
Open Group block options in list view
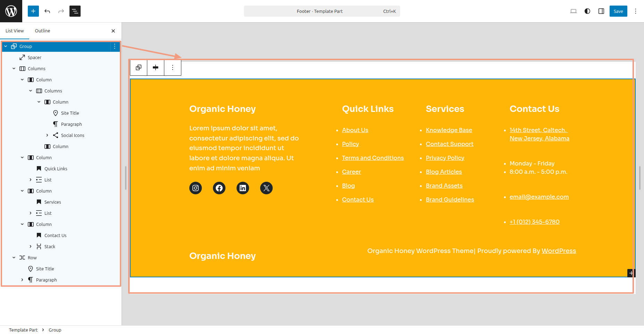point(115,46)
